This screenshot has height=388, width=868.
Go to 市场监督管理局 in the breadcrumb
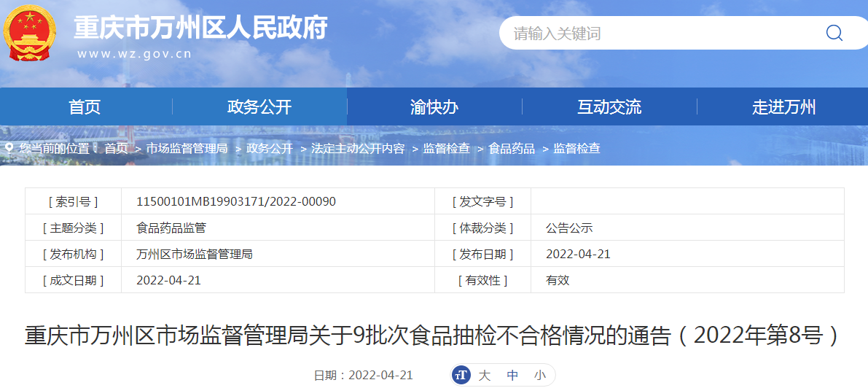click(187, 149)
